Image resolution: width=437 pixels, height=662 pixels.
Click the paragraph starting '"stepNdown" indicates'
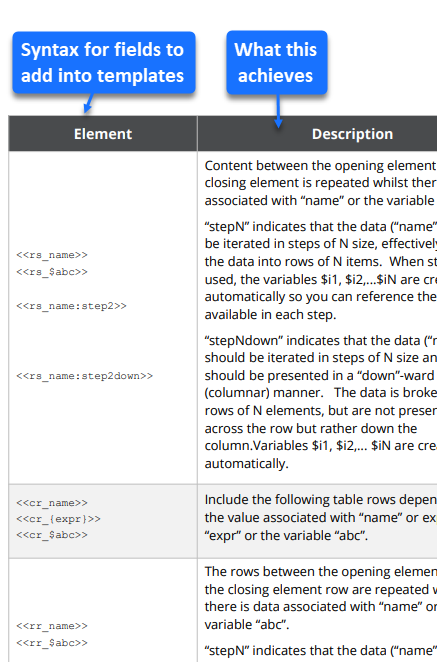click(x=320, y=402)
